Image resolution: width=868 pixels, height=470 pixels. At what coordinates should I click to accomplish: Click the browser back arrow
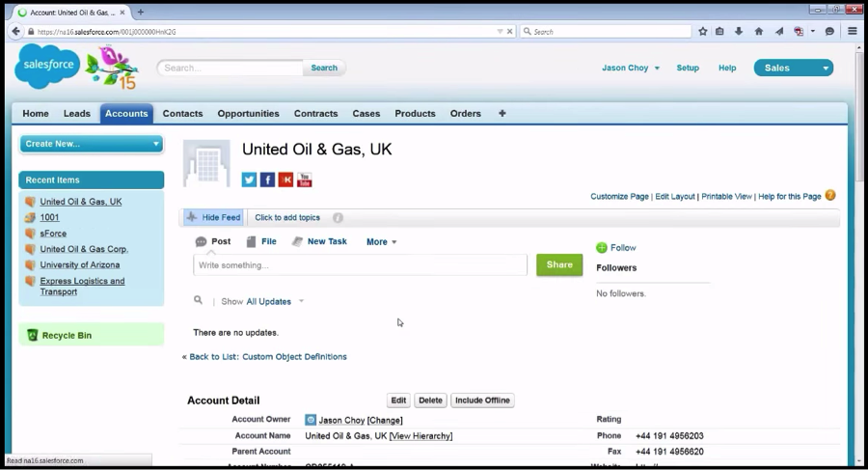coord(16,32)
